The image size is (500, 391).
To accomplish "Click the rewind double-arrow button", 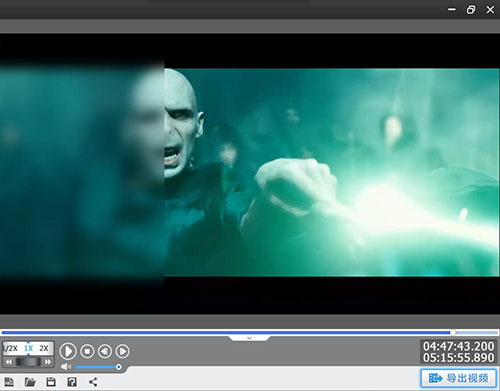I will [9, 362].
